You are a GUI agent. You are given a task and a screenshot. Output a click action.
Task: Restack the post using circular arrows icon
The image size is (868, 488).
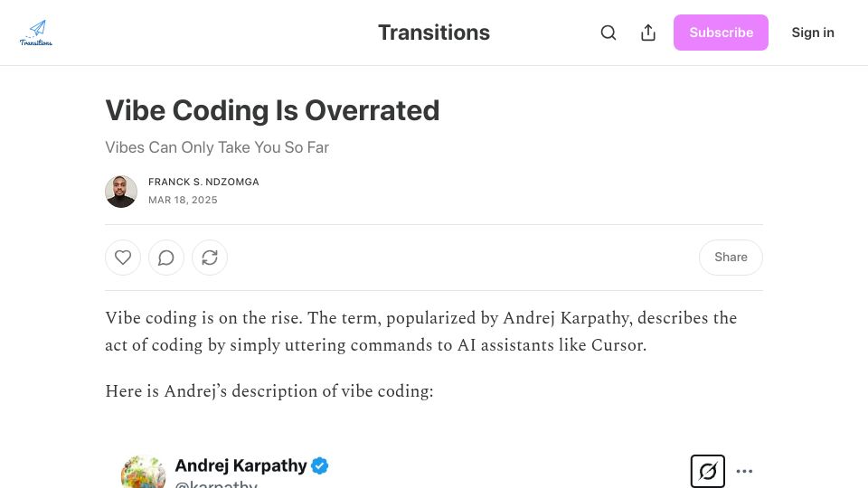[x=210, y=258]
